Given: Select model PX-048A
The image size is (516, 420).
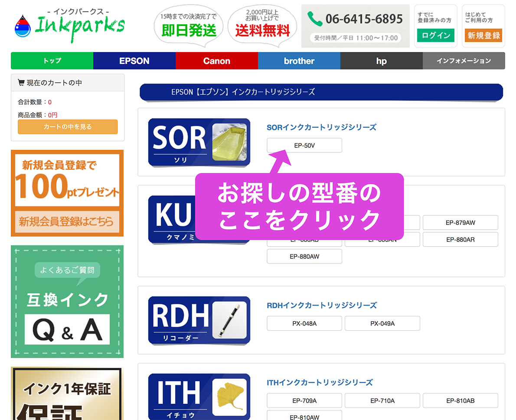Looking at the screenshot, I should (x=304, y=323).
